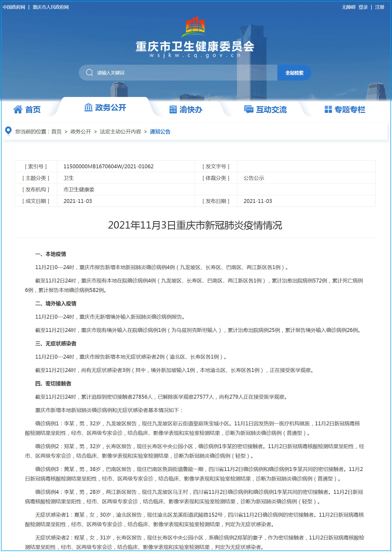Click the magnifier icon in search bar
This screenshot has height=552, width=392.
coord(90,73)
